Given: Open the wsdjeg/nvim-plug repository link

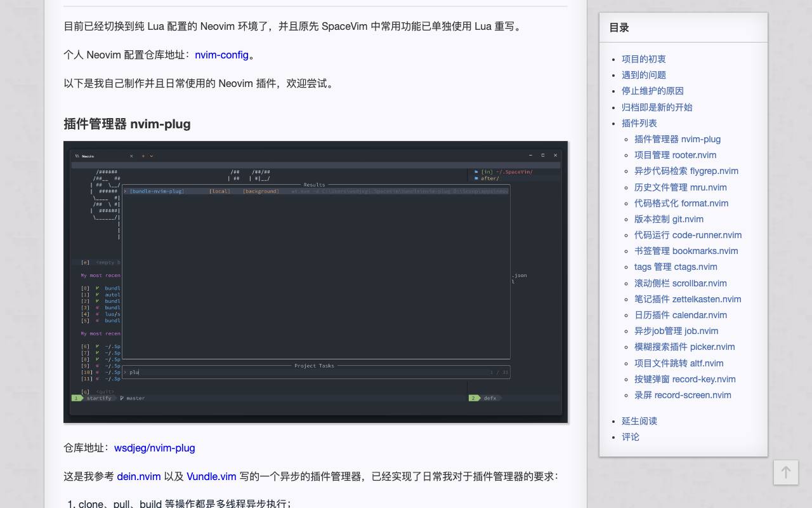Looking at the screenshot, I should coord(154,448).
